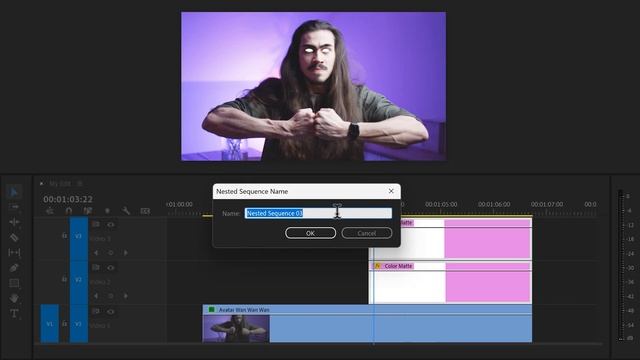This screenshot has height=360, width=640.
Task: Click ruler at 00:01:06:00
Action: [494, 204]
